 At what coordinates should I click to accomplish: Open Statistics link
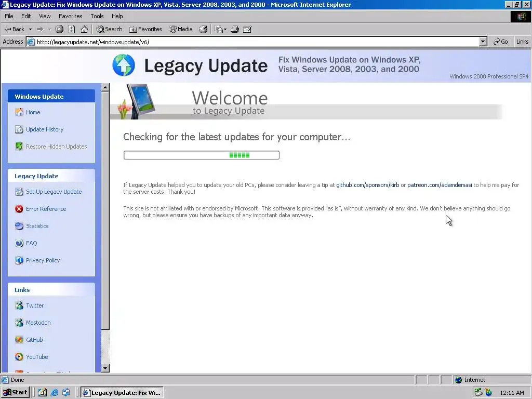pos(37,226)
